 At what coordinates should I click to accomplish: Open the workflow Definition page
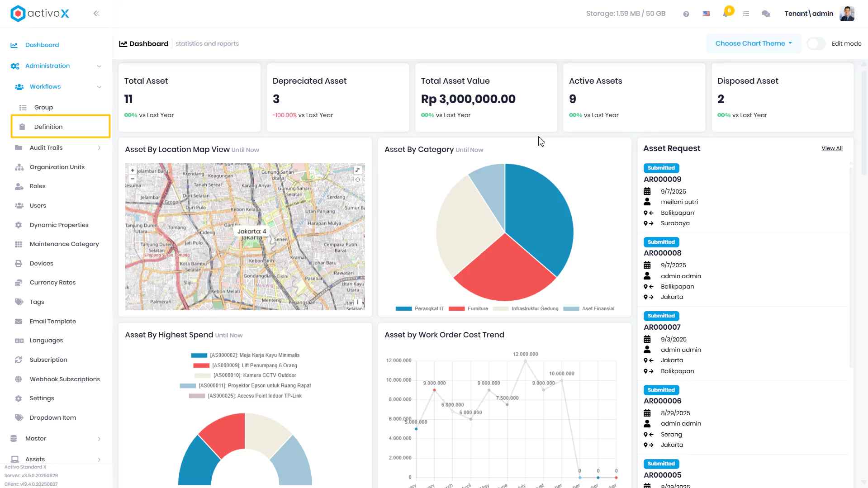click(x=61, y=127)
